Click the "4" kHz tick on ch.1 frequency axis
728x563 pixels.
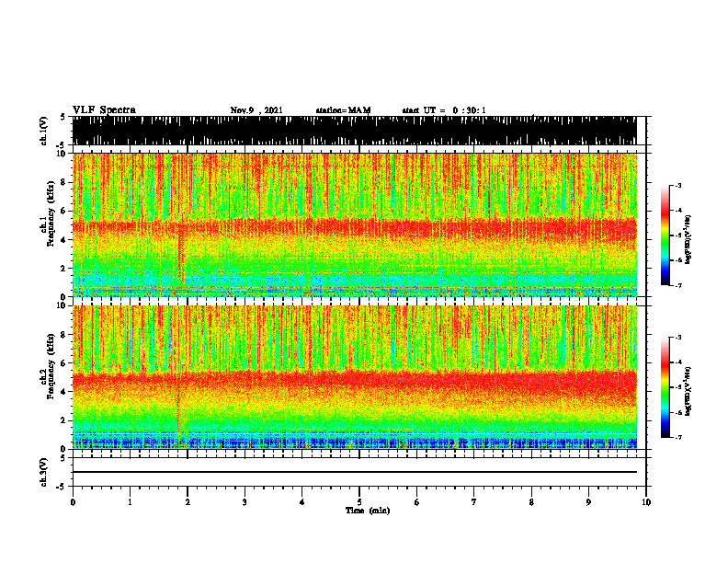click(63, 240)
